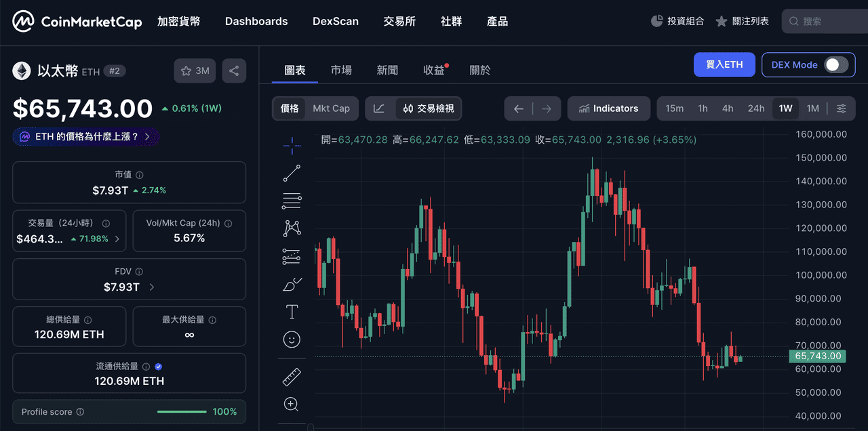The height and width of the screenshot is (431, 868).
Task: Open the emoji sticker tool
Action: coord(292,340)
